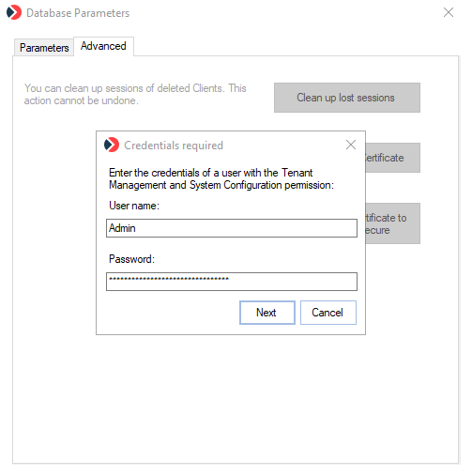Click the deleted Clients sessions description text
The width and height of the screenshot is (472, 476).
tap(135, 94)
